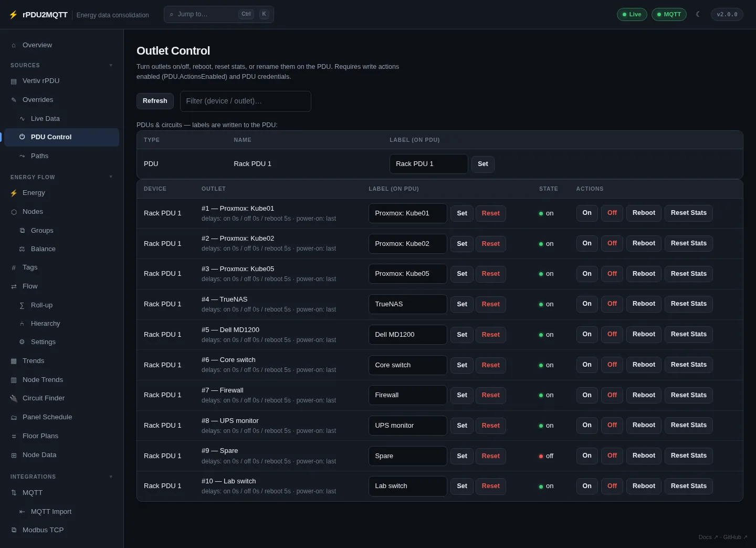The width and height of the screenshot is (756, 548).
Task: Turn on outlet #3 Proxmox: Kube05
Action: [x=587, y=274]
